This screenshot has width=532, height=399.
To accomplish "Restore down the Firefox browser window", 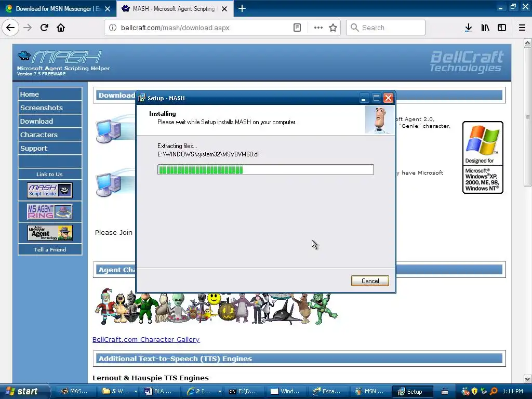I will tap(513, 7).
